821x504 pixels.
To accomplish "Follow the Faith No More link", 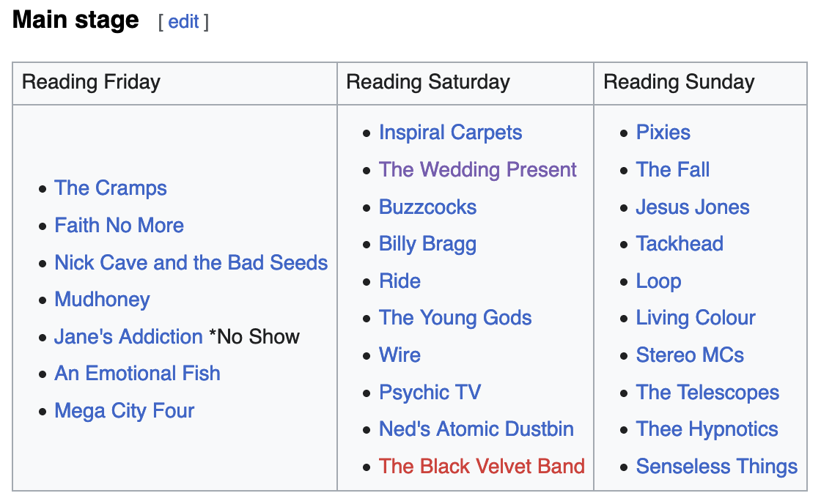I will point(119,226).
